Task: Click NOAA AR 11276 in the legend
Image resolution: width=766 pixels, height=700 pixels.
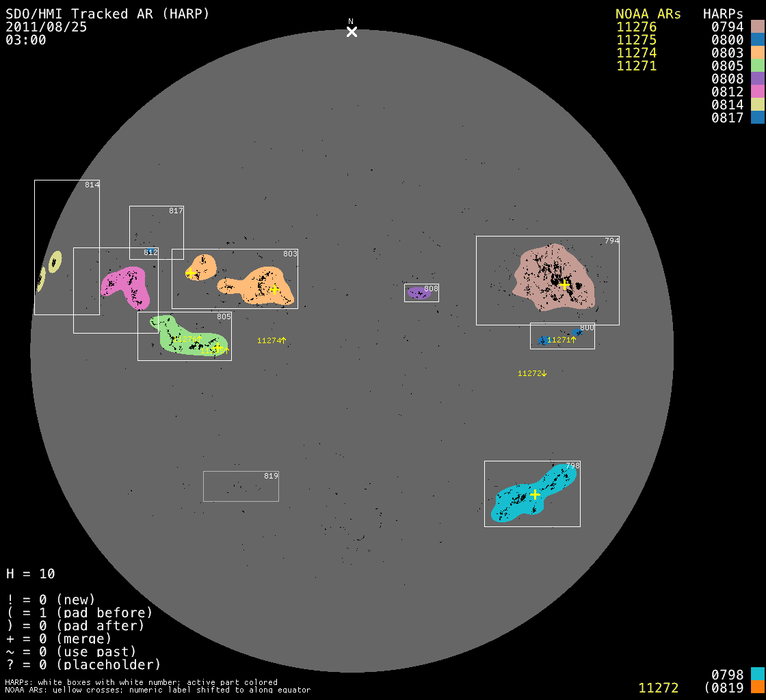Action: (x=636, y=27)
